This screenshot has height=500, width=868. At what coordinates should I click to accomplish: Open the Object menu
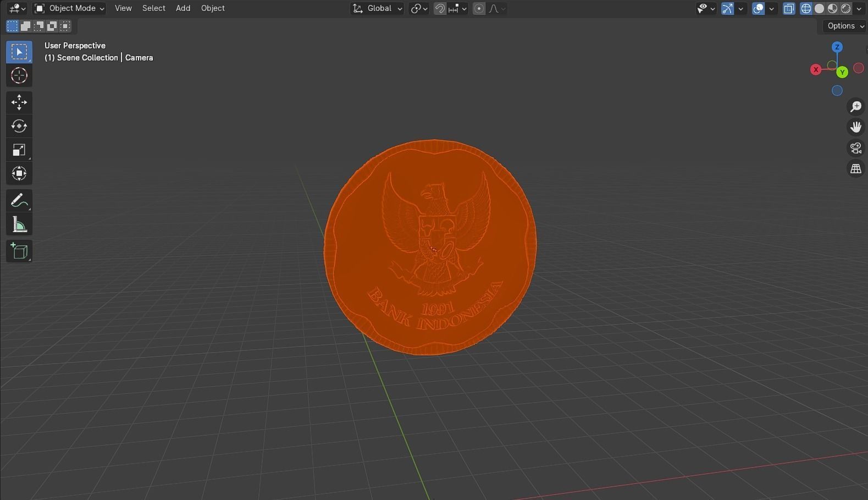pyautogui.click(x=213, y=8)
